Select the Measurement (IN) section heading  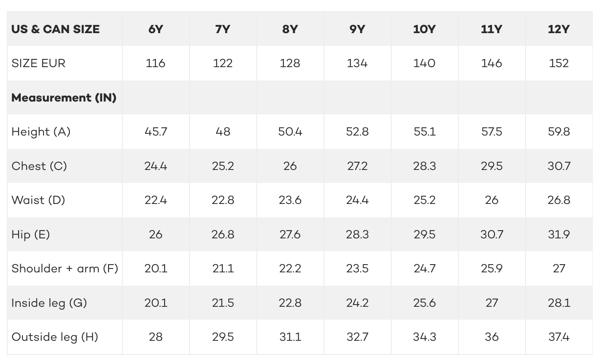click(64, 98)
